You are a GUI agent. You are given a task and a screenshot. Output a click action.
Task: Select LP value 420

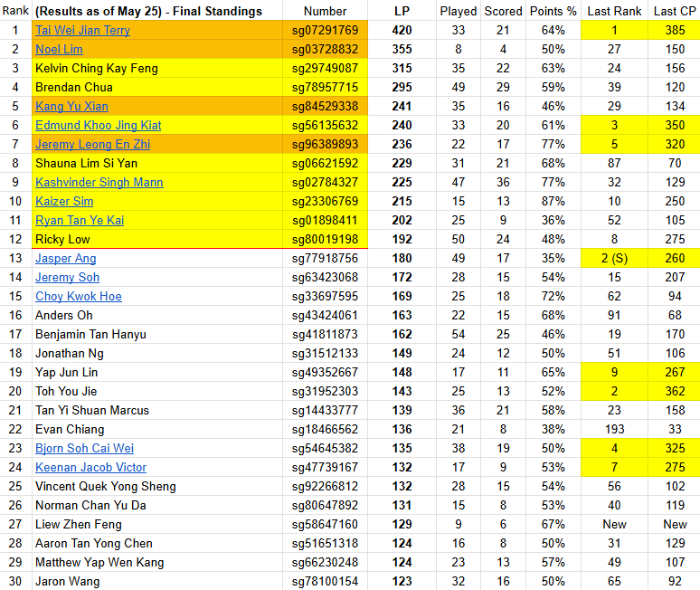pyautogui.click(x=402, y=31)
